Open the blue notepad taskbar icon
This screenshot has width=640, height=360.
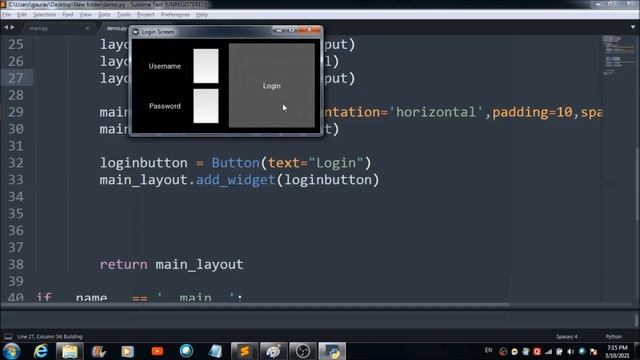[x=215, y=351]
